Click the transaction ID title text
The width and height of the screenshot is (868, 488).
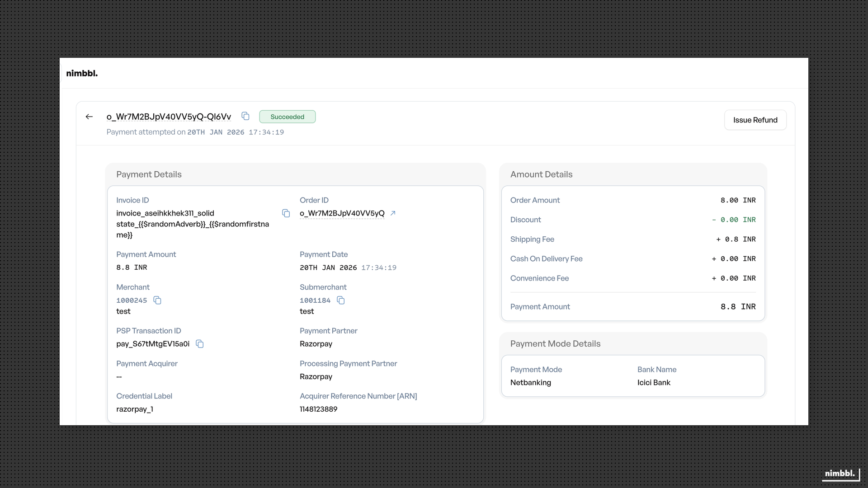click(x=169, y=117)
